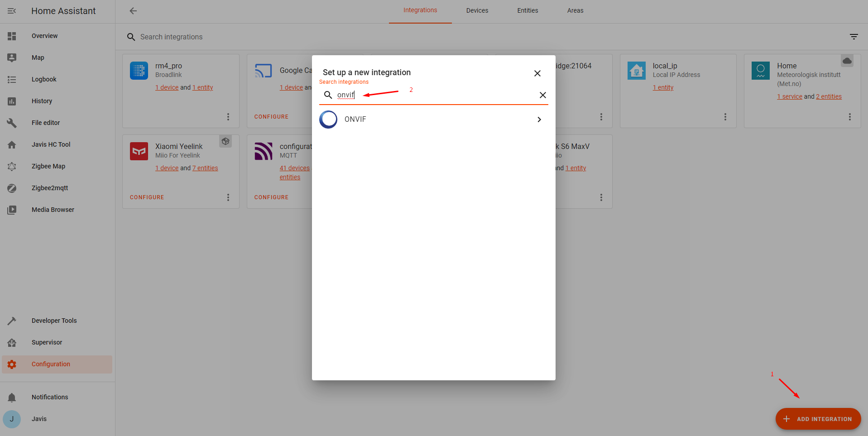Click the Map sidebar icon
The image size is (868, 436).
(12, 57)
